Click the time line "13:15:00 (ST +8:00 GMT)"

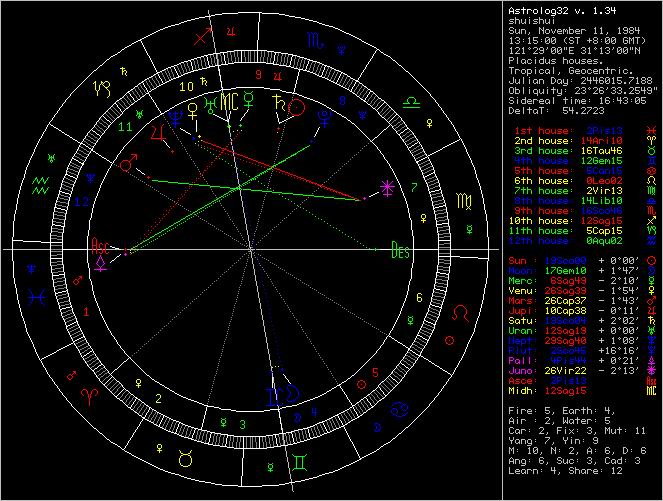[x=577, y=41]
